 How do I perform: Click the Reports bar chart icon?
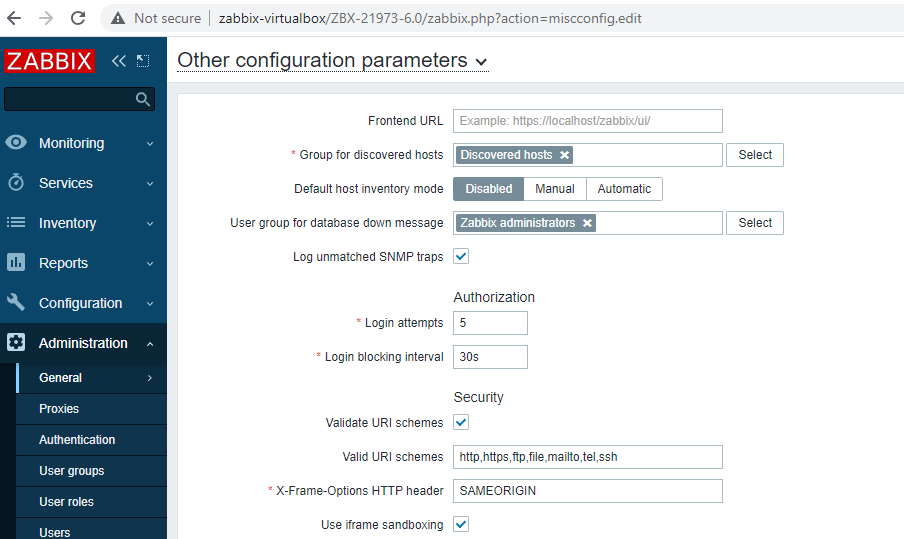(x=16, y=262)
